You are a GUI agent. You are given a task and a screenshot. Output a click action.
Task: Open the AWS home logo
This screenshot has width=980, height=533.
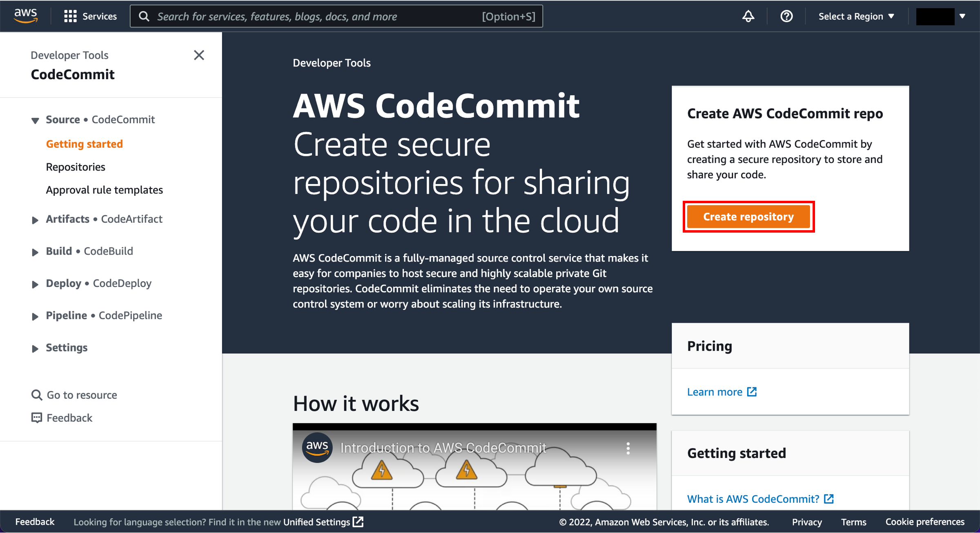click(x=26, y=16)
